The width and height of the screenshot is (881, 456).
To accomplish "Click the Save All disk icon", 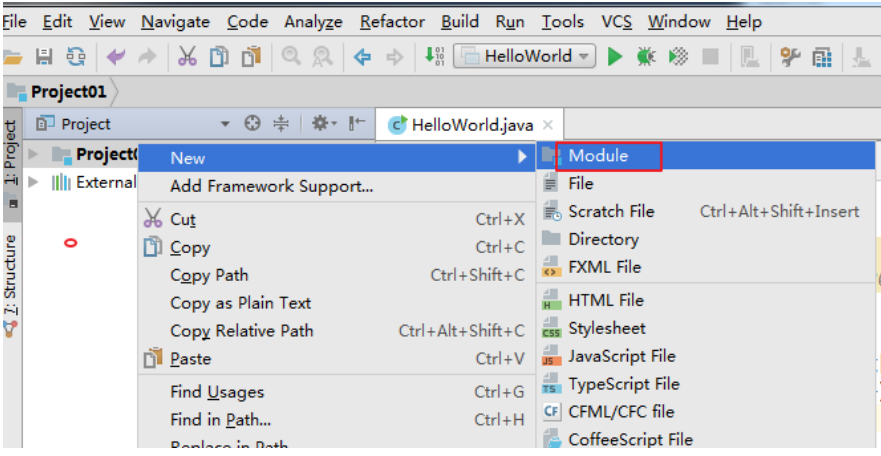I will 44,57.
